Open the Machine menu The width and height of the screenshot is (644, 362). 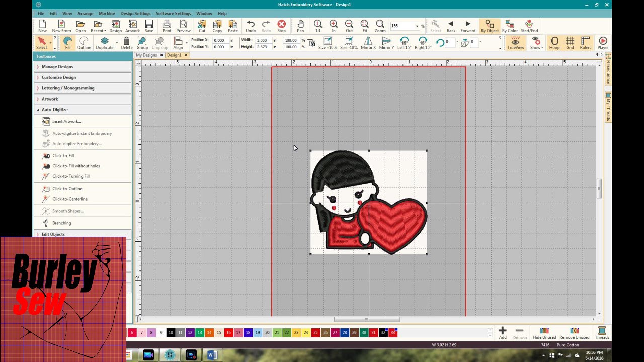(107, 13)
